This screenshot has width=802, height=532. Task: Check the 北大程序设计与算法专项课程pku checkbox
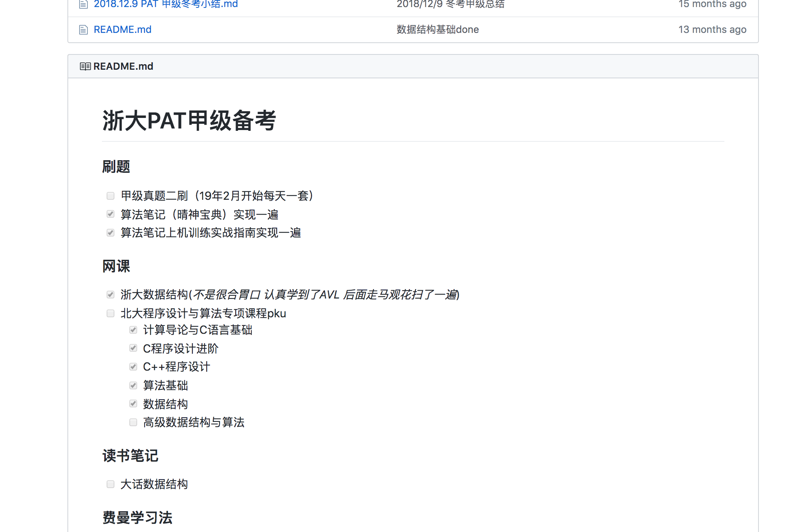(x=111, y=313)
